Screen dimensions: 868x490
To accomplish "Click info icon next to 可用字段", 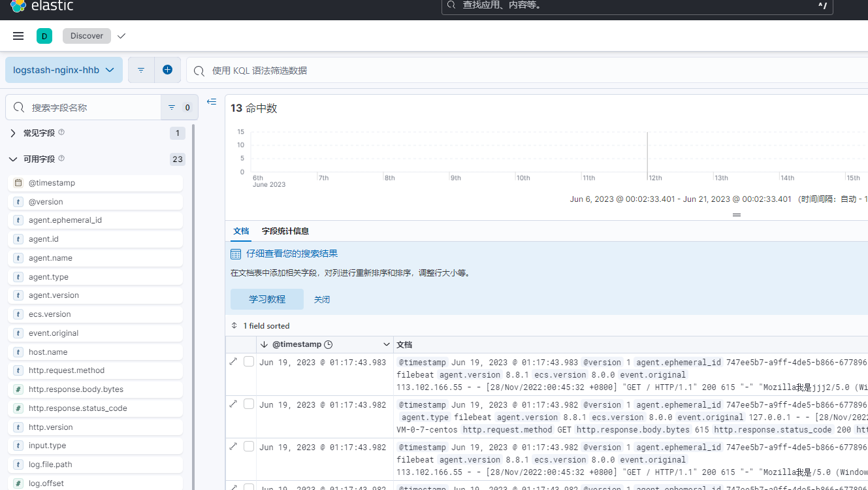I will pos(61,158).
